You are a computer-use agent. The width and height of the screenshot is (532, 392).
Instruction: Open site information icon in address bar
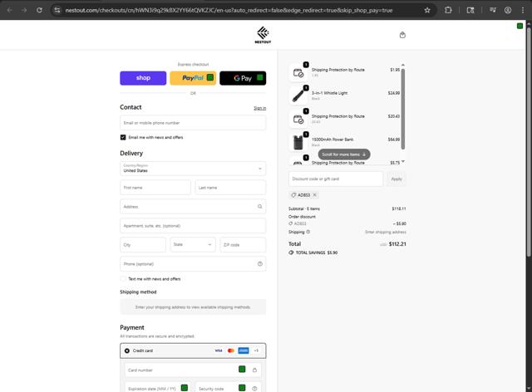pos(57,10)
